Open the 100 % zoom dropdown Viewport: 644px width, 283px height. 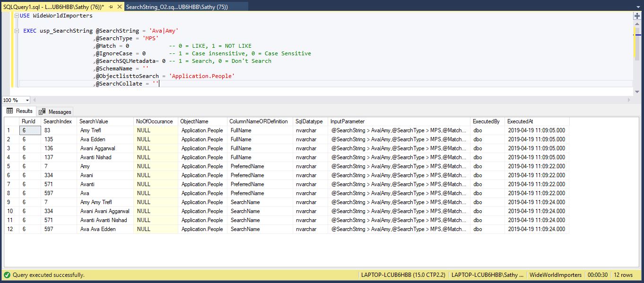pos(27,100)
